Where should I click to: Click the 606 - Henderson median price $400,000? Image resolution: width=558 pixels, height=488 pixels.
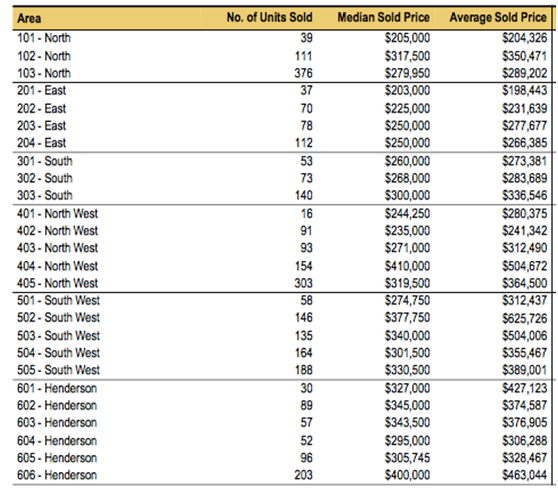[407, 475]
